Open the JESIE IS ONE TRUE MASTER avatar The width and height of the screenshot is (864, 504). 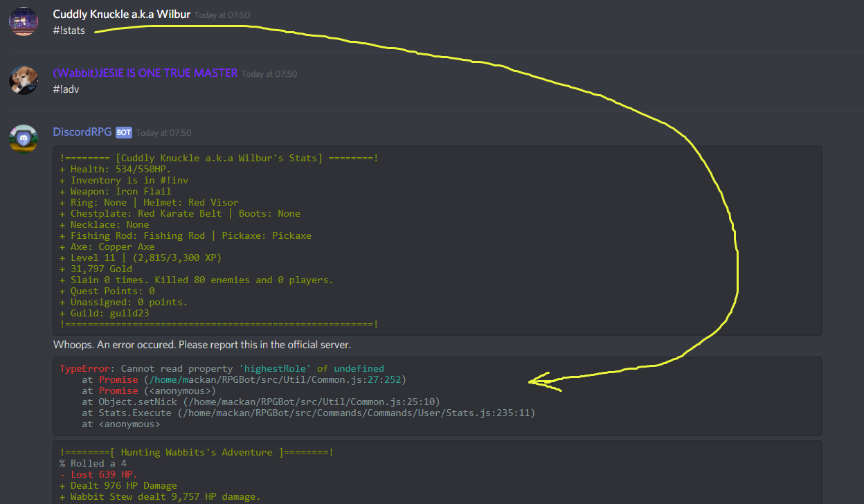click(x=24, y=80)
